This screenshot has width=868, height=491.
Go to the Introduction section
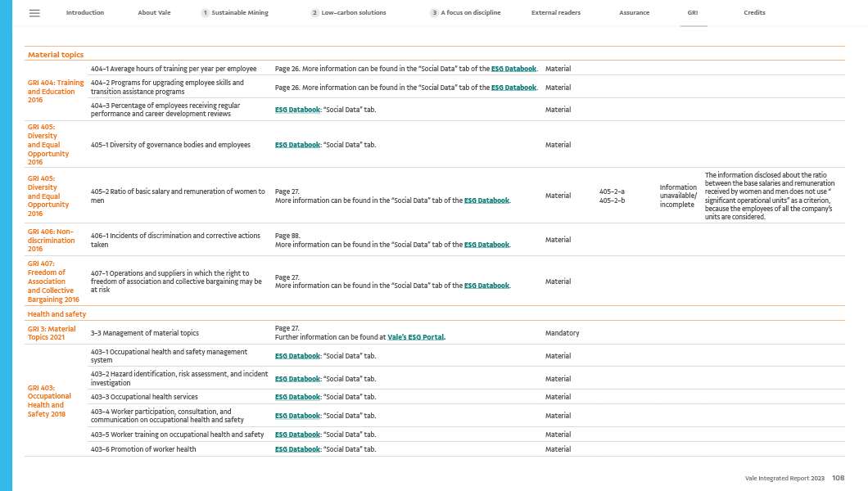pyautogui.click(x=84, y=13)
